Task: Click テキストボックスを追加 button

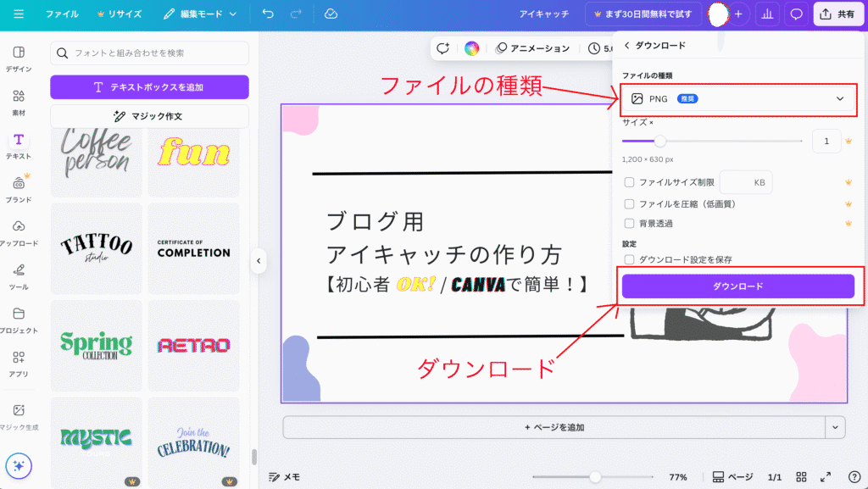Action: [149, 86]
